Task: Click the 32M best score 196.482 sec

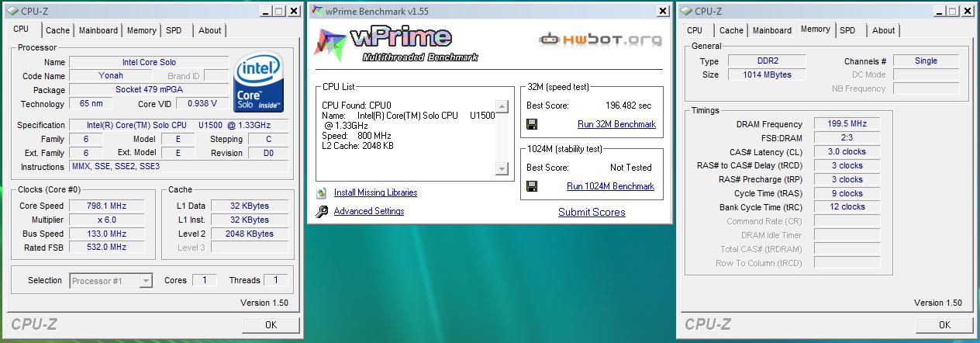Action: (x=628, y=106)
